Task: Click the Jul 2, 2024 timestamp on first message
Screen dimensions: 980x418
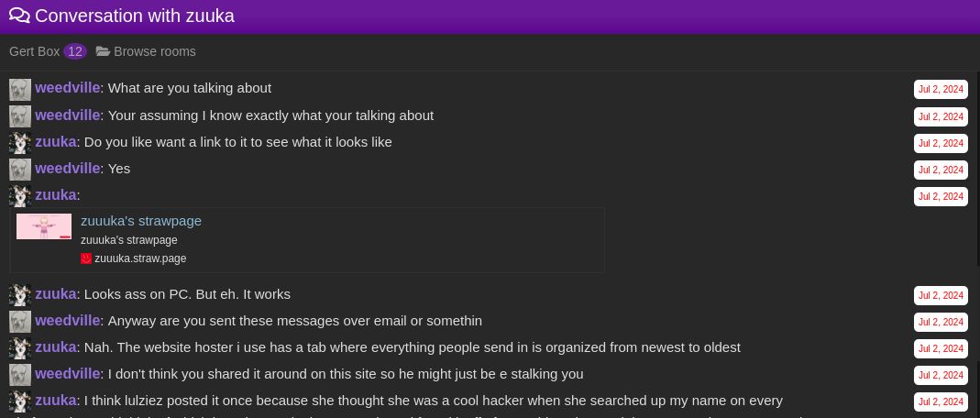Action: pos(941,90)
